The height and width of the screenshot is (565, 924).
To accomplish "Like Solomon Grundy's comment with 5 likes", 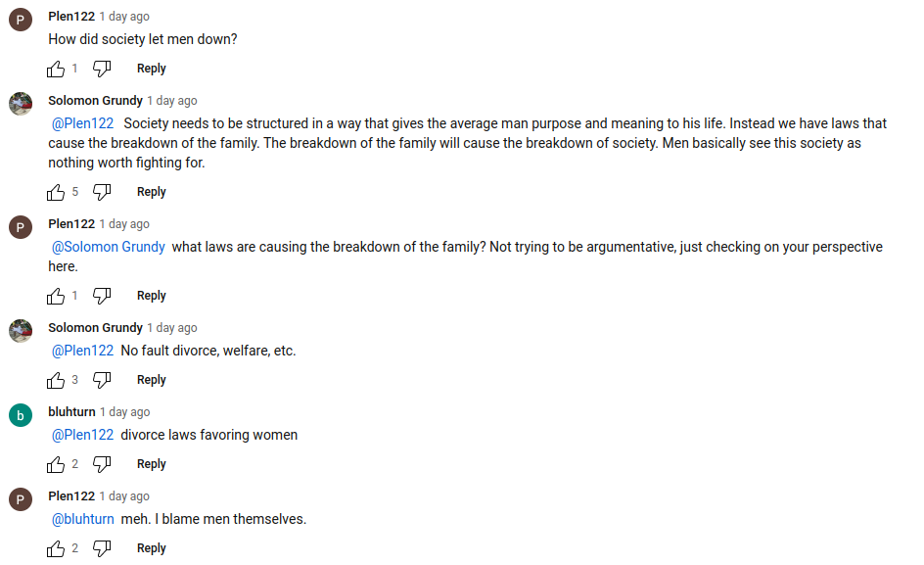I will (x=56, y=192).
